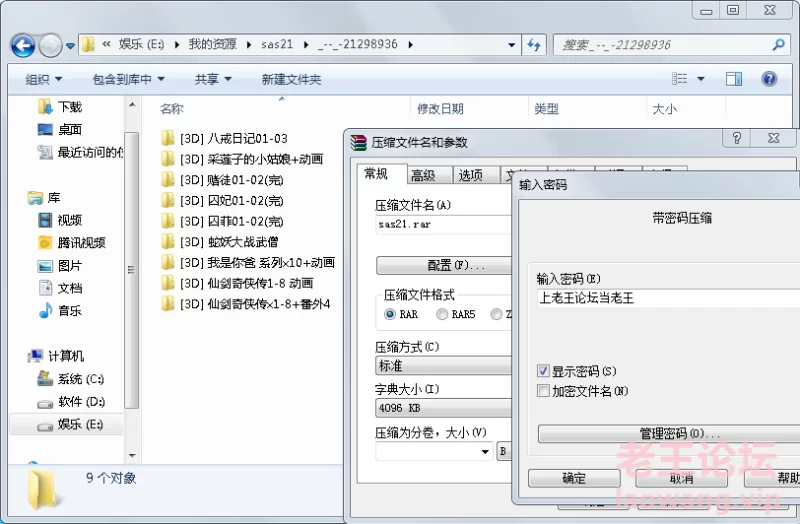Expand the address bar history dropdown
Screen dimensions: 800x524
tap(511, 45)
